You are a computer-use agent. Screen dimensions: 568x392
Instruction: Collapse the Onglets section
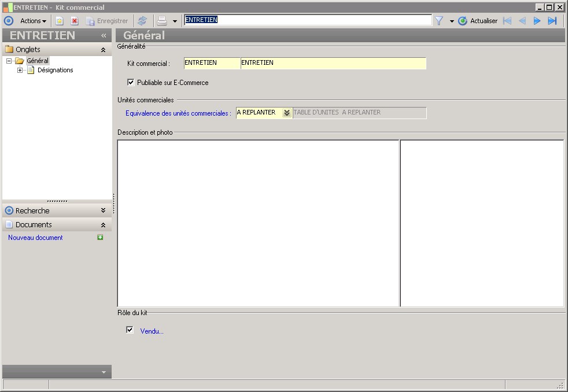pos(103,50)
